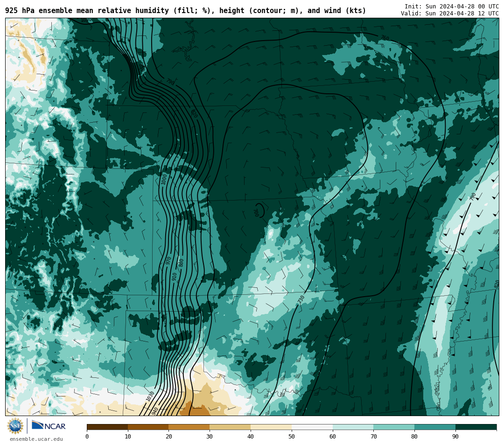The image size is (504, 445).
Task: Click the 60-70 pale teal color swatch
Action: coord(353,427)
